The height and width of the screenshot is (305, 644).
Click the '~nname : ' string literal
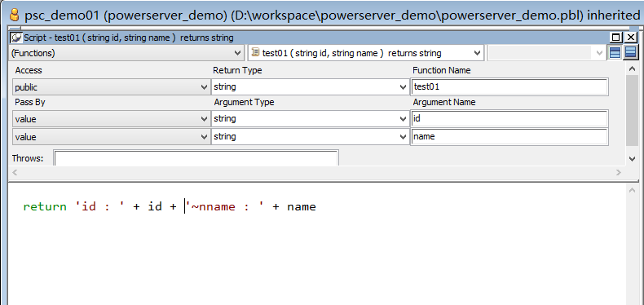pos(226,206)
